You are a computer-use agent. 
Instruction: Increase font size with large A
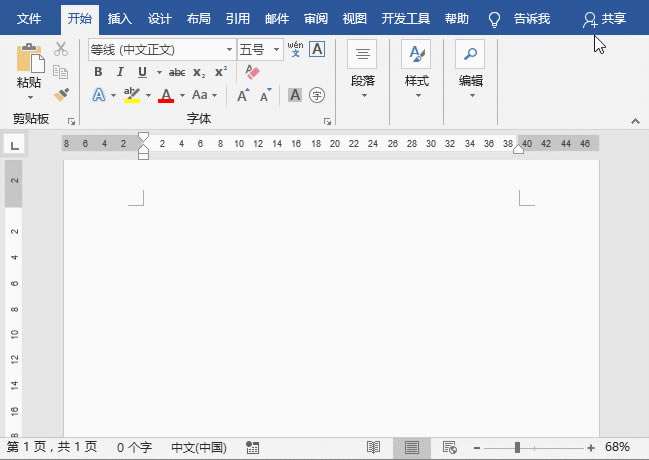pyautogui.click(x=243, y=95)
